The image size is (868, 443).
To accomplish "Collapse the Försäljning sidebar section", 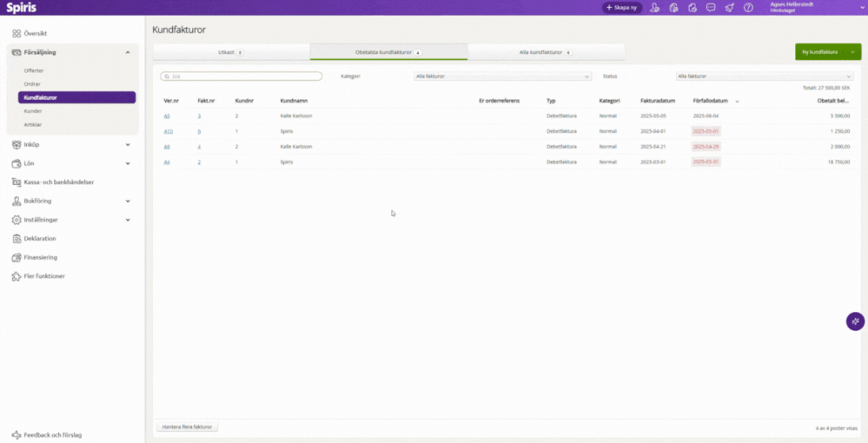I will [x=128, y=52].
